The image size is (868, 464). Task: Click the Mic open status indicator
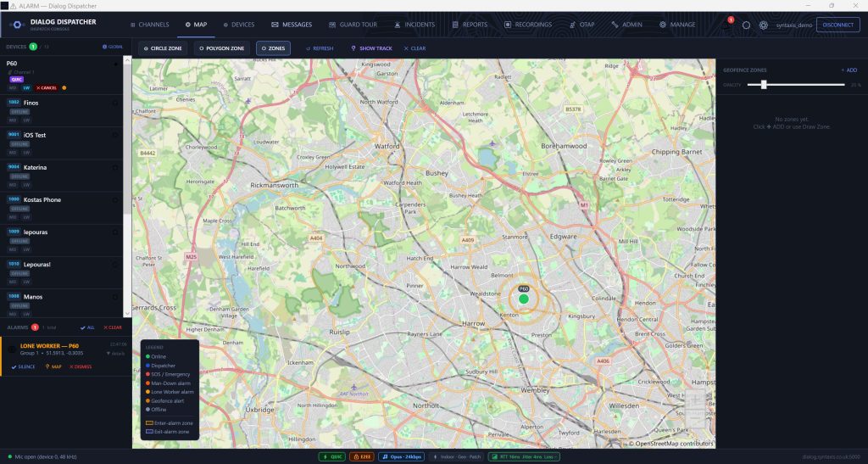(x=42, y=457)
